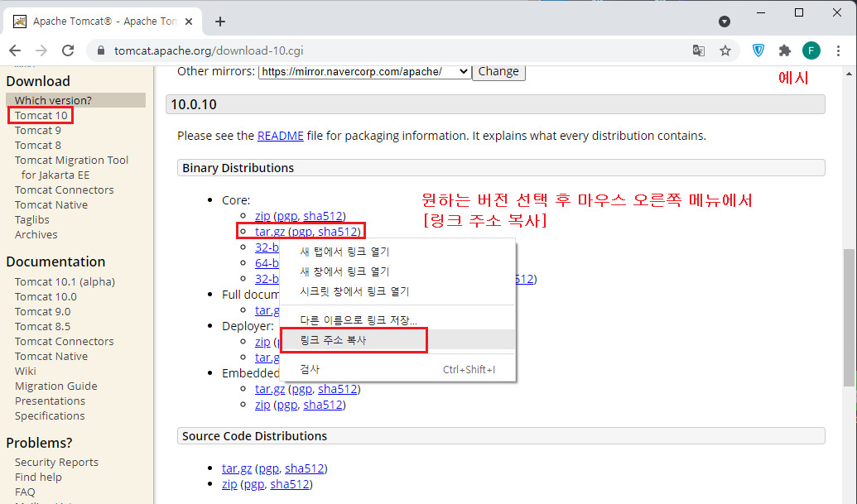857x504 pixels.
Task: Open a new browser tab
Action: click(219, 22)
